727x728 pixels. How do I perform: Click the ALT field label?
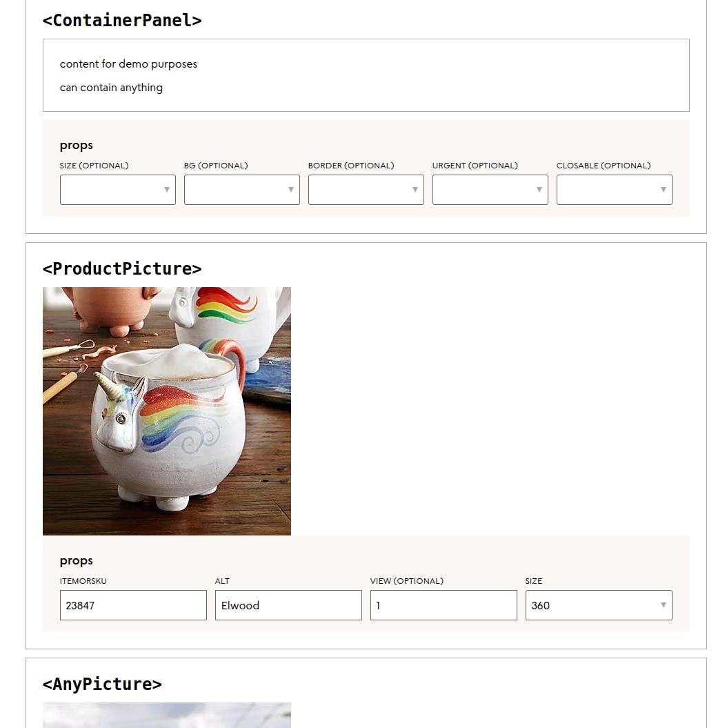click(x=222, y=581)
